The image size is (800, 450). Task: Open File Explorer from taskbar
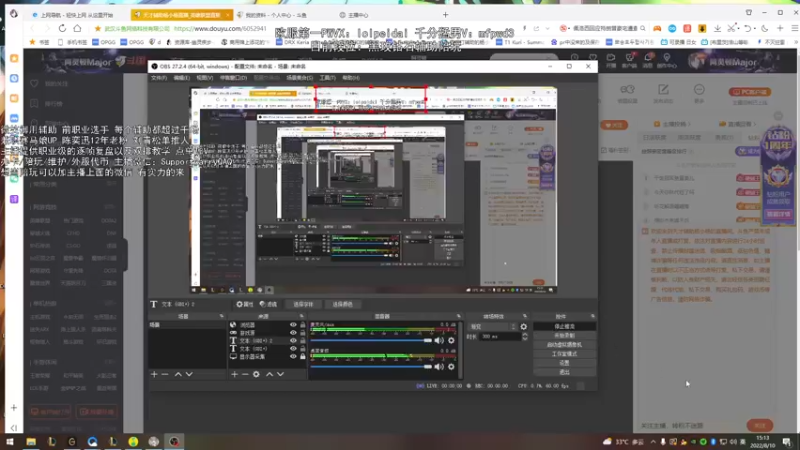click(x=31, y=441)
